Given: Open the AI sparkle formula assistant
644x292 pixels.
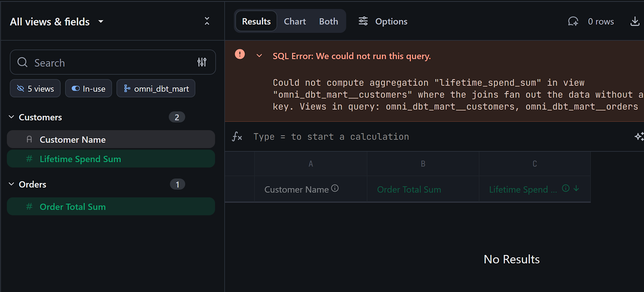Looking at the screenshot, I should (639, 137).
